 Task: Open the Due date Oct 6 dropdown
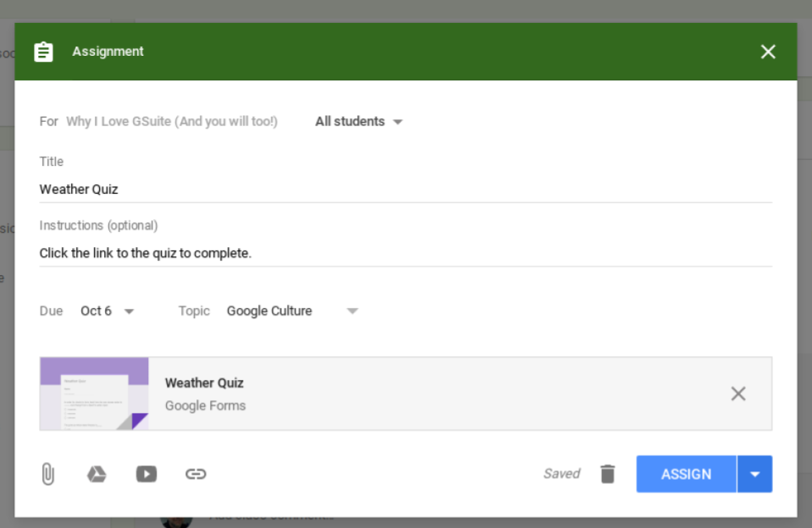(108, 311)
